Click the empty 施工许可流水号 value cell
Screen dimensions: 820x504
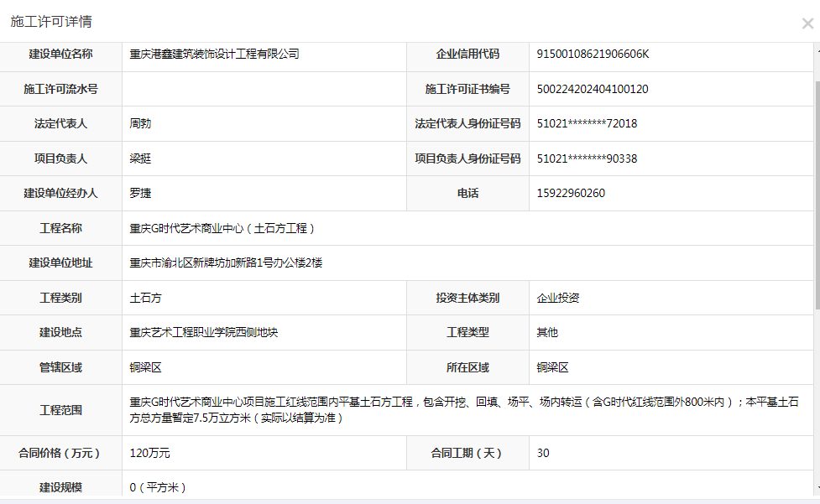(x=264, y=89)
